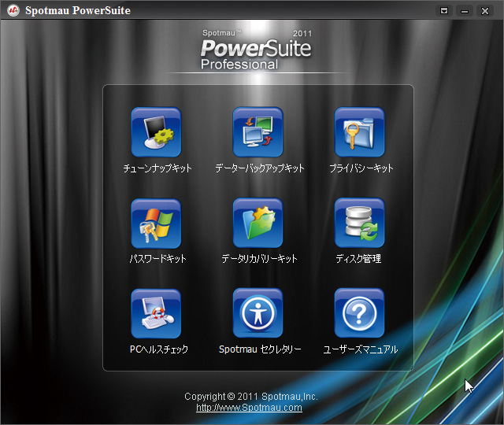Launch the データーバックアップキット backup icon

click(258, 132)
